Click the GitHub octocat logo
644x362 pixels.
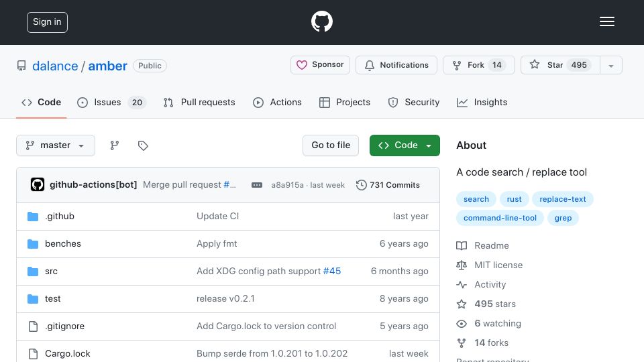point(321,21)
